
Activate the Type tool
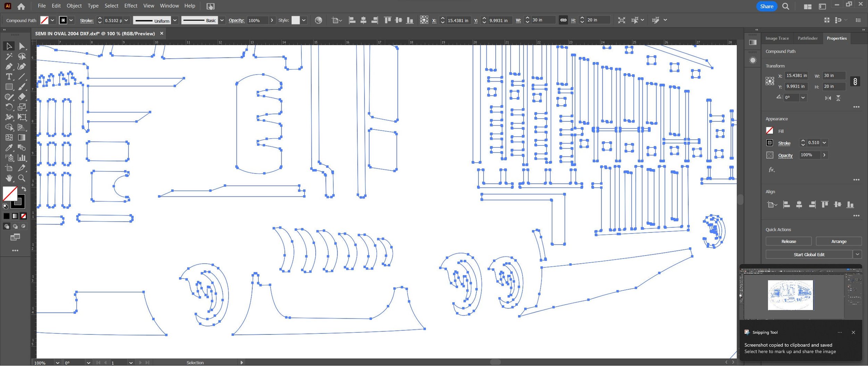coord(9,76)
